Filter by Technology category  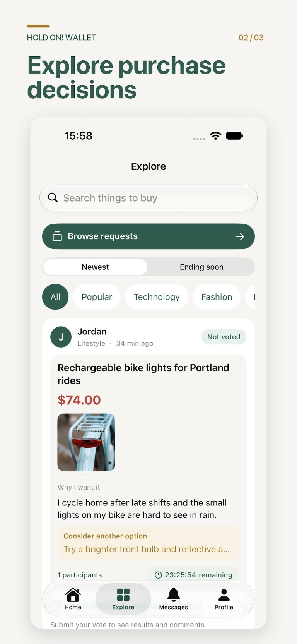[157, 297]
